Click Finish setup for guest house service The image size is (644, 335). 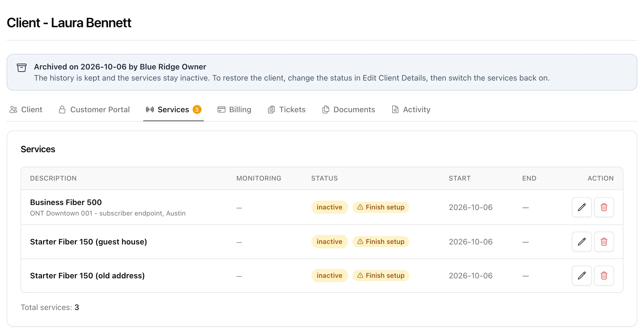(381, 242)
